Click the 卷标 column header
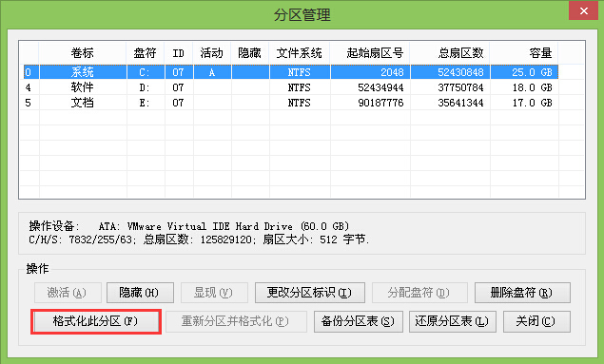The image size is (604, 364). click(x=83, y=52)
